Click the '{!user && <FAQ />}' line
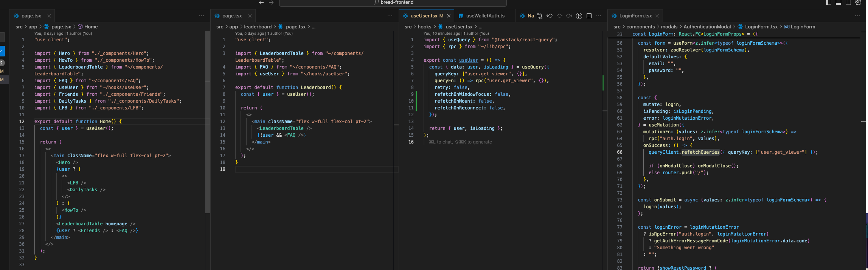The image size is (868, 270). click(281, 135)
